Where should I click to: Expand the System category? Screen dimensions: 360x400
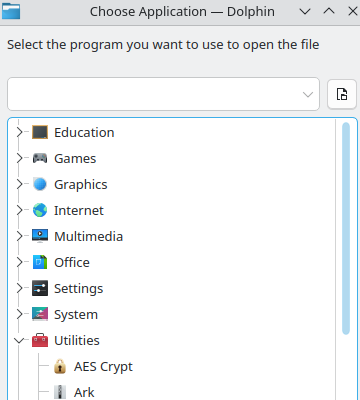coord(19,314)
